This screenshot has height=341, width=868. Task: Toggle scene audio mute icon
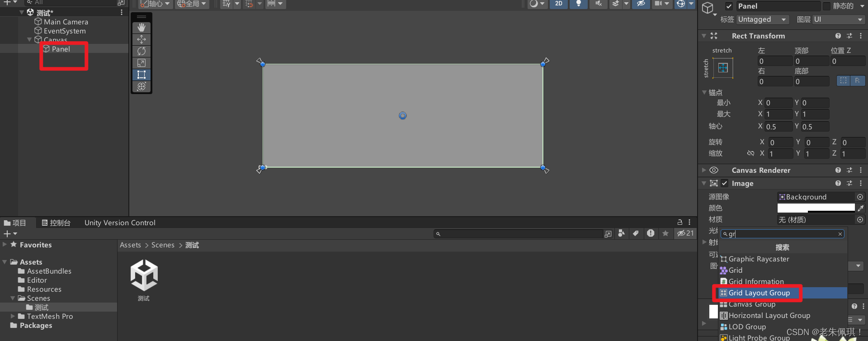(x=599, y=4)
